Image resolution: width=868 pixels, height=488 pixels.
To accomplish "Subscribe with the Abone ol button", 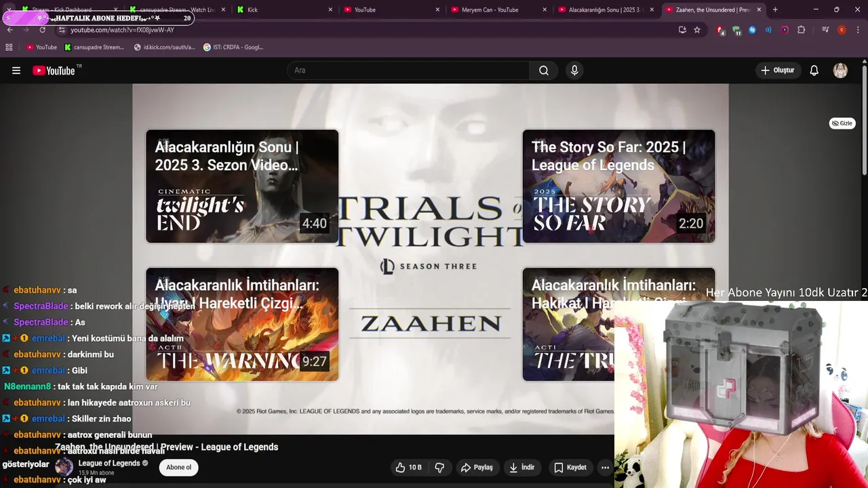I will [179, 467].
